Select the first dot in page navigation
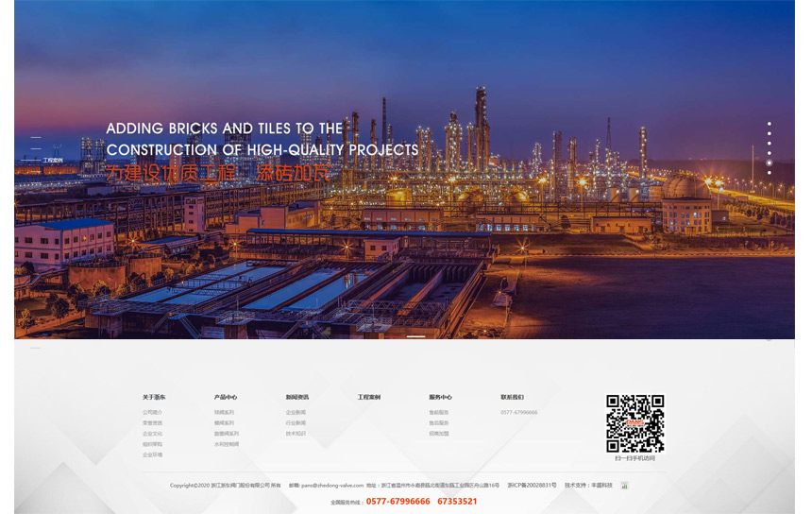The width and height of the screenshot is (812, 514). (770, 124)
